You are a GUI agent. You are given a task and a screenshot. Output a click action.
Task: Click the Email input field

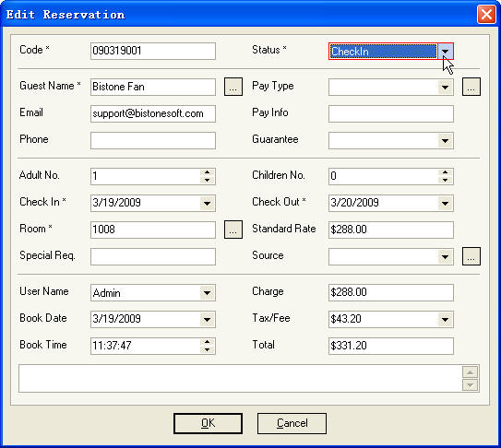point(153,113)
